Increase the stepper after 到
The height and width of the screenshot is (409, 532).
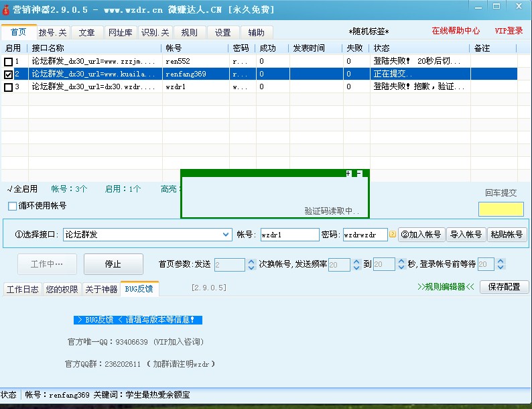point(401,261)
